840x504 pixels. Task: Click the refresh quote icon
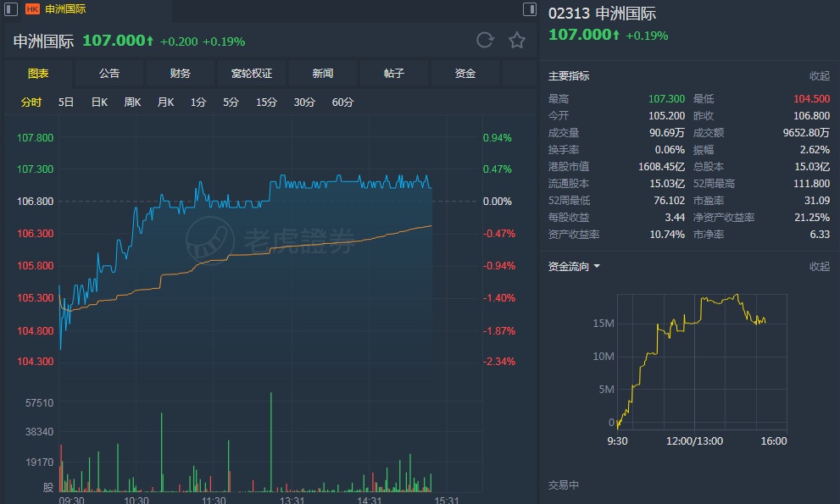(x=485, y=40)
